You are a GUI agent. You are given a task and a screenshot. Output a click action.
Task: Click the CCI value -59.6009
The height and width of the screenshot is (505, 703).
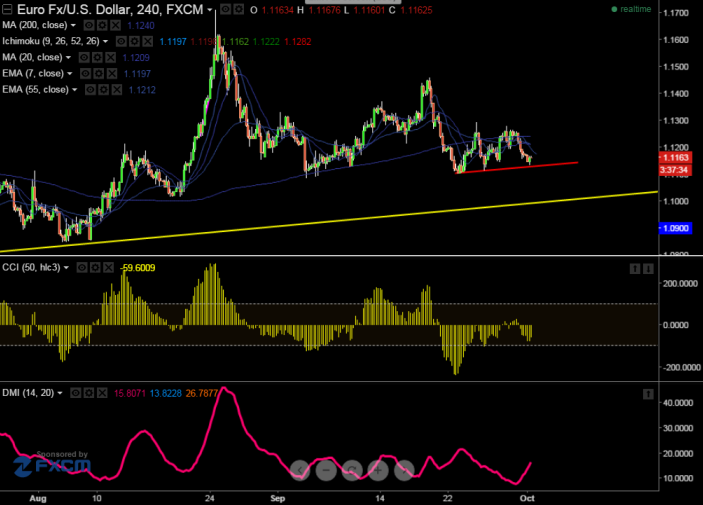coord(138,268)
